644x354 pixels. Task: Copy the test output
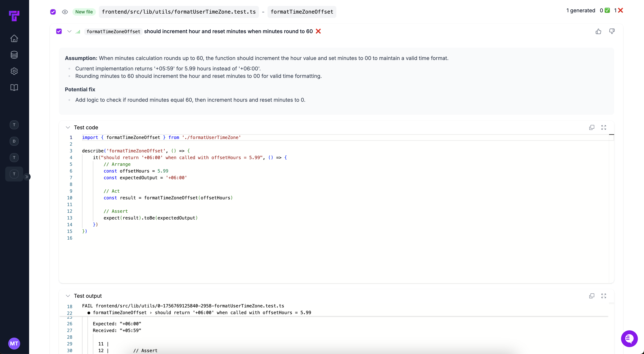tap(592, 296)
